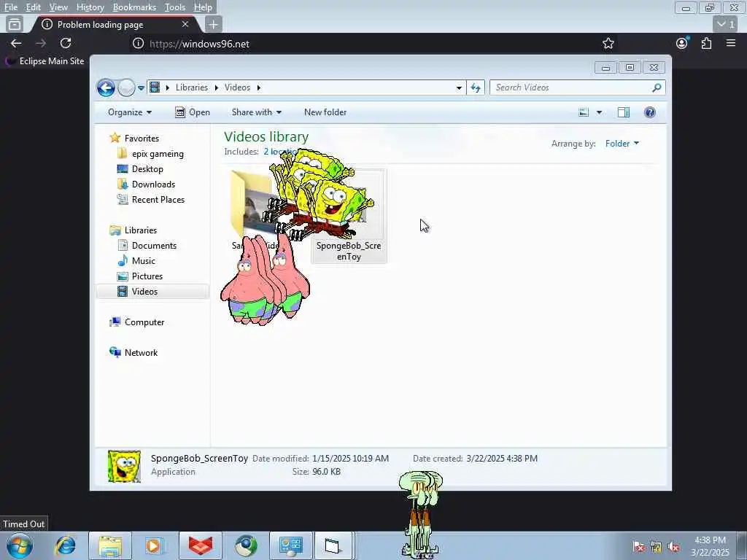Screen dimensions: 747x560
Task: Open Windows Explorer taskbar icon
Action: coord(110,545)
